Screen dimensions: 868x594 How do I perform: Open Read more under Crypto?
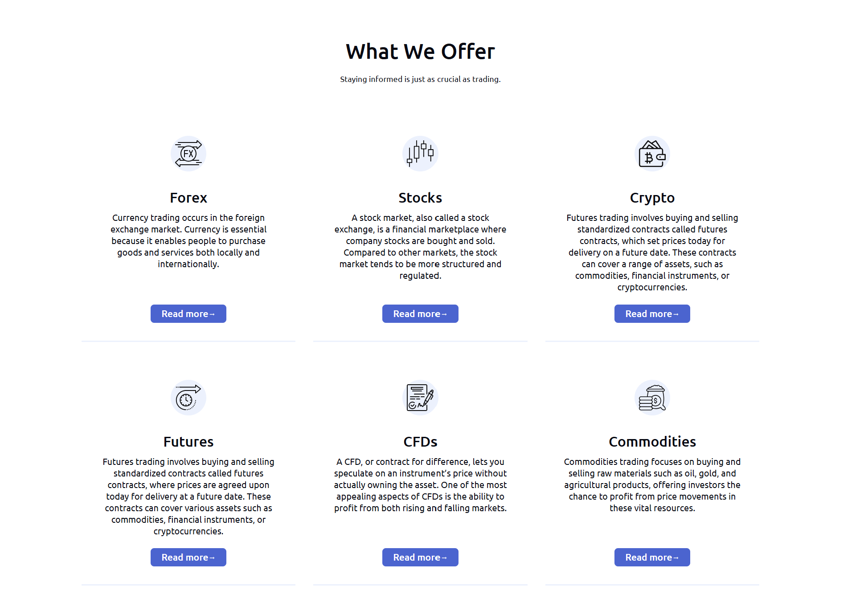pos(652,313)
